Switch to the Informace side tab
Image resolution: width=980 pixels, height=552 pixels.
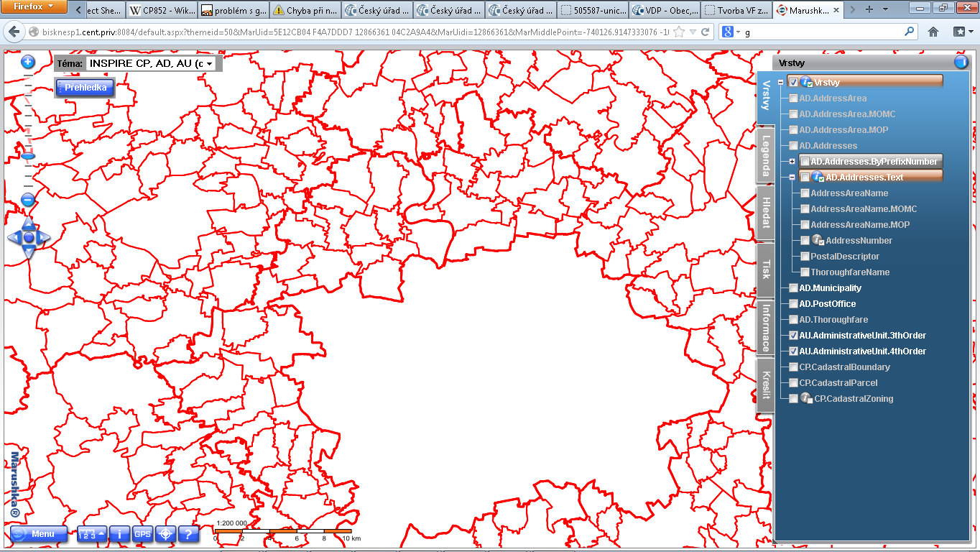click(x=766, y=327)
